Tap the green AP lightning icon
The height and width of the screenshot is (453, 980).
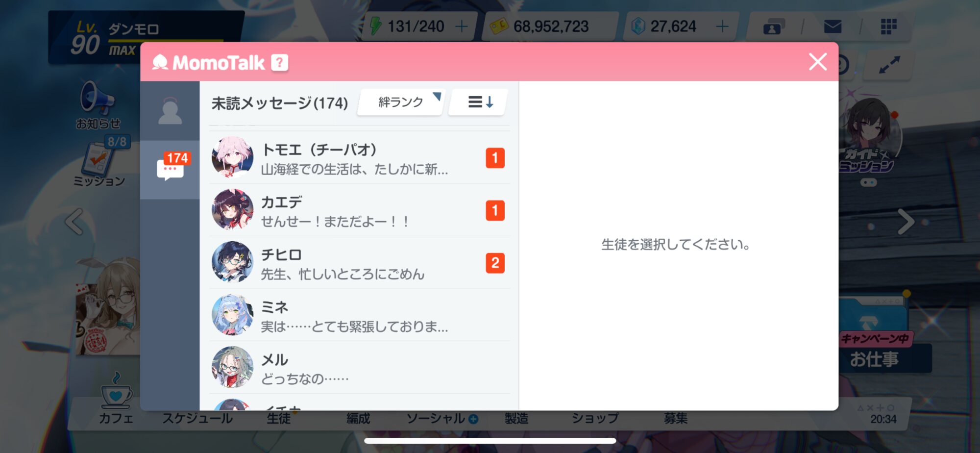[x=376, y=26]
